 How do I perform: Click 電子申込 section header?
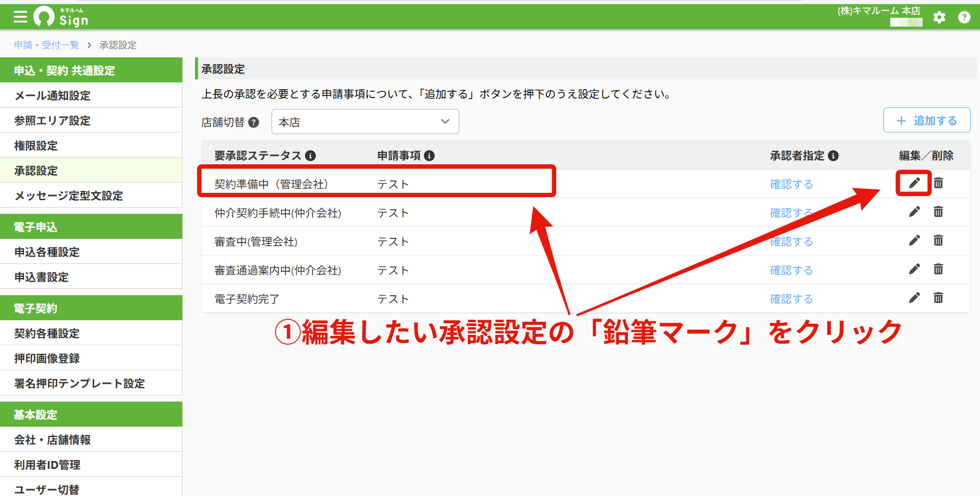[91, 226]
